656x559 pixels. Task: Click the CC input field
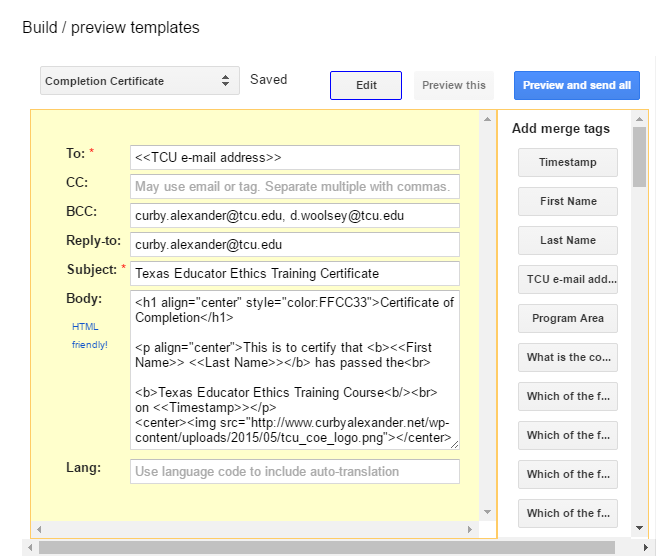click(295, 187)
